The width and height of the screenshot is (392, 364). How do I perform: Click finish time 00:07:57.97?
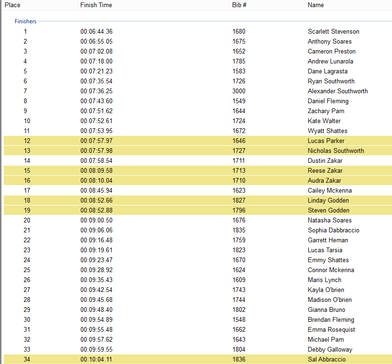96,141
